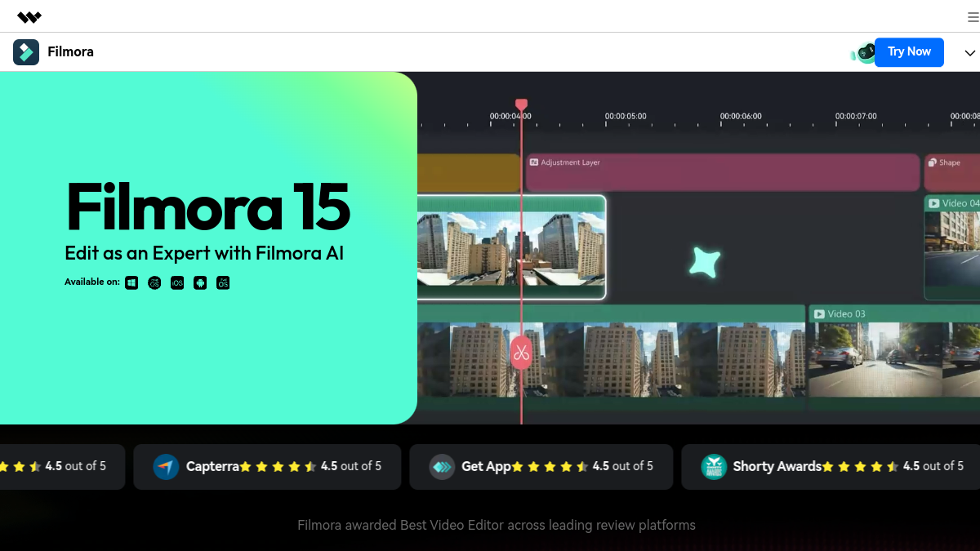Click the Filmora awarded Best Video Editor caption
This screenshot has width=980, height=551.
pos(497,525)
